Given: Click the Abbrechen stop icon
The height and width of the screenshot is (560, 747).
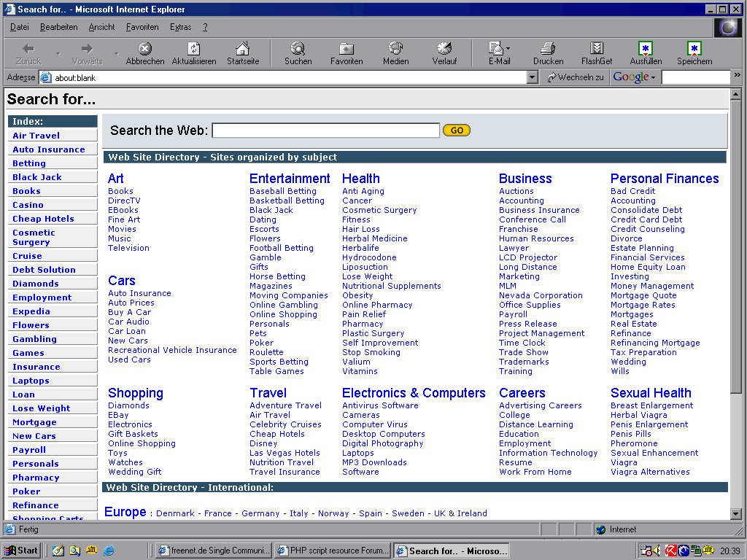Looking at the screenshot, I should pos(145,49).
